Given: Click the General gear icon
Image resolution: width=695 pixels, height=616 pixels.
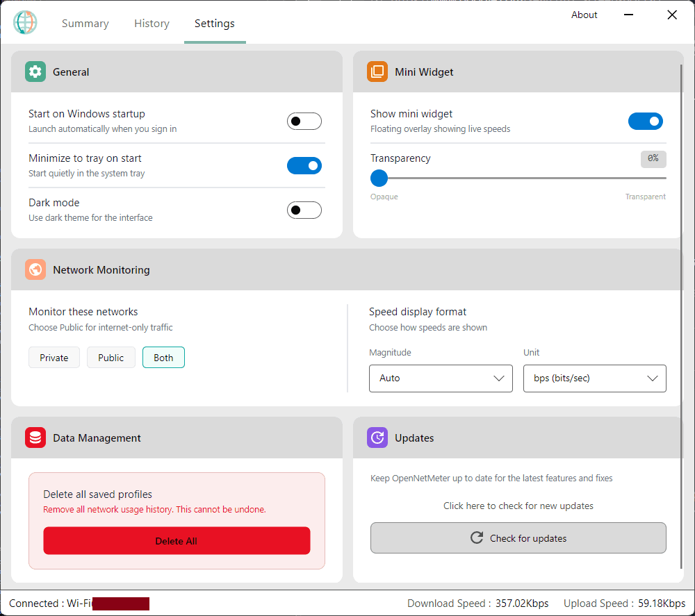Looking at the screenshot, I should 35,72.
